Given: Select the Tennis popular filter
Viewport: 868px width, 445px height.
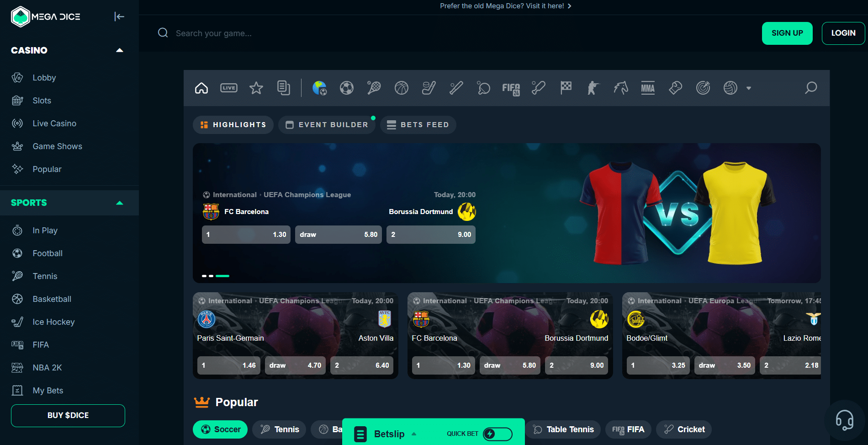Looking at the screenshot, I should point(279,429).
